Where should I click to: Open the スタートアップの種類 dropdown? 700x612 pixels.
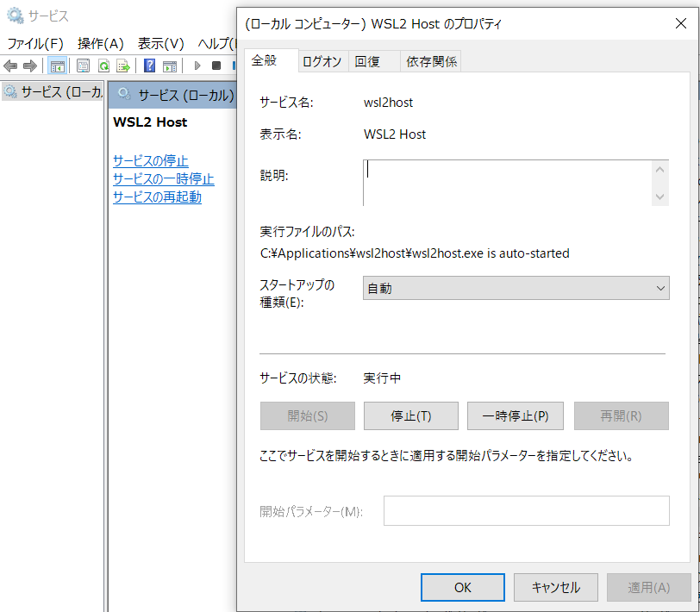pos(516,288)
